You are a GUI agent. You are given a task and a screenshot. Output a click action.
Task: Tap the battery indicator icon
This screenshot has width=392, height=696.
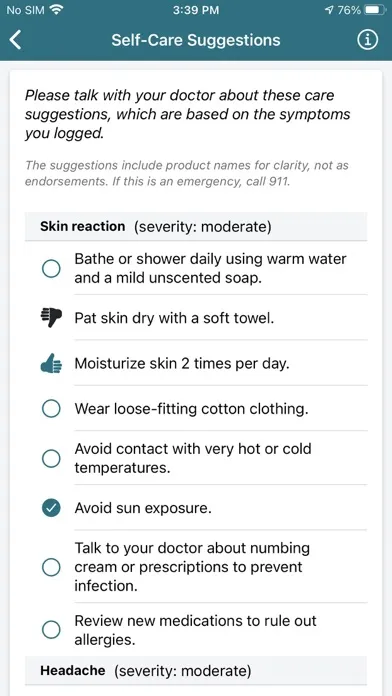(x=375, y=10)
